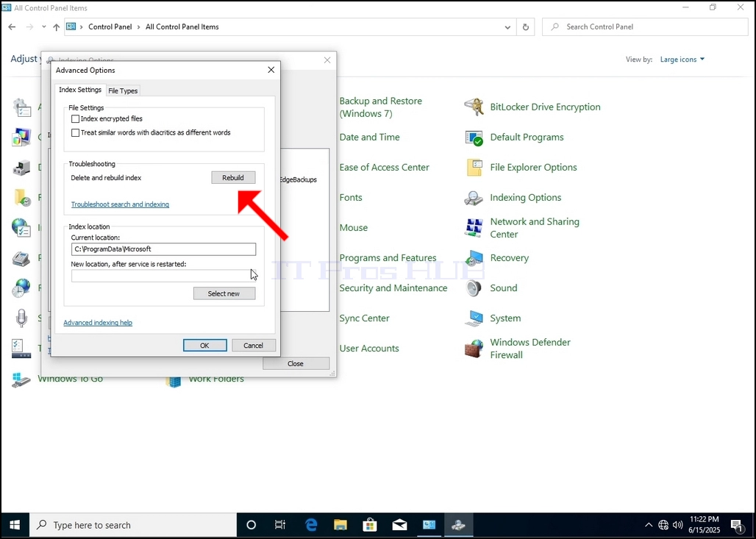
Task: Open the Mouse settings item
Action: point(354,227)
